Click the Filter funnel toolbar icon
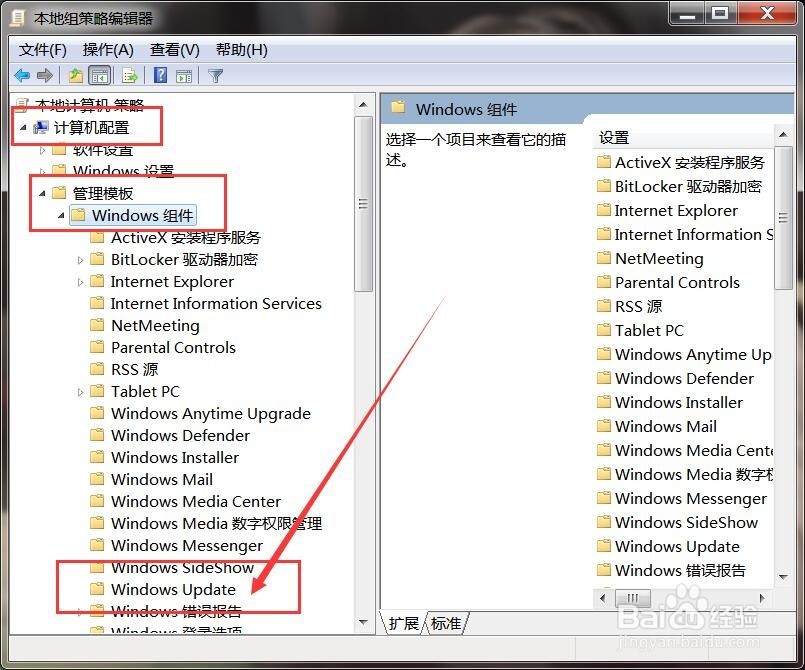 coord(216,76)
